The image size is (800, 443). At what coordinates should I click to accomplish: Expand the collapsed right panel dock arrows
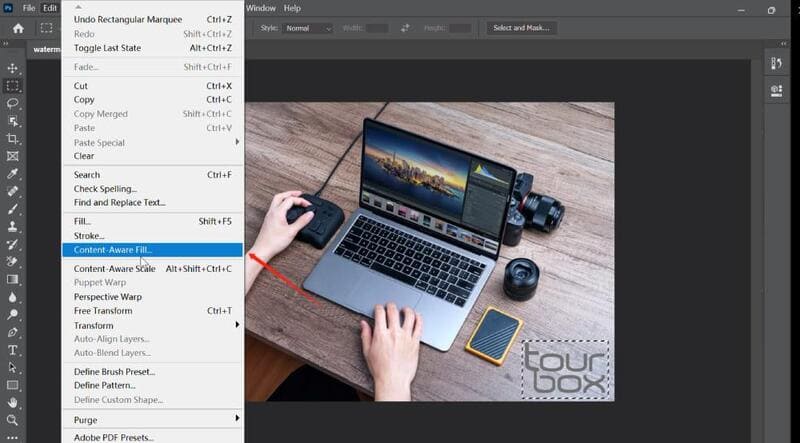783,44
